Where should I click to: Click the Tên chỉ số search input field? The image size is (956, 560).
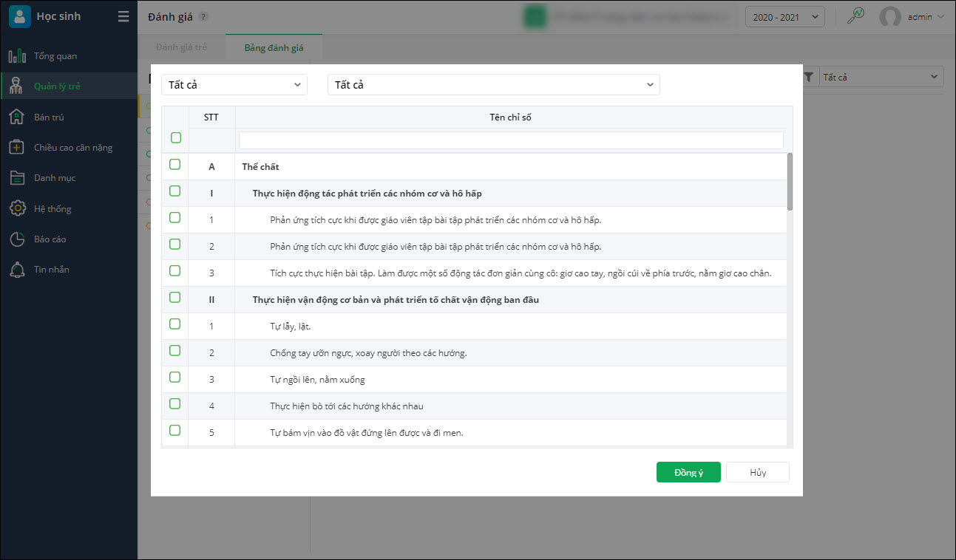tap(511, 140)
